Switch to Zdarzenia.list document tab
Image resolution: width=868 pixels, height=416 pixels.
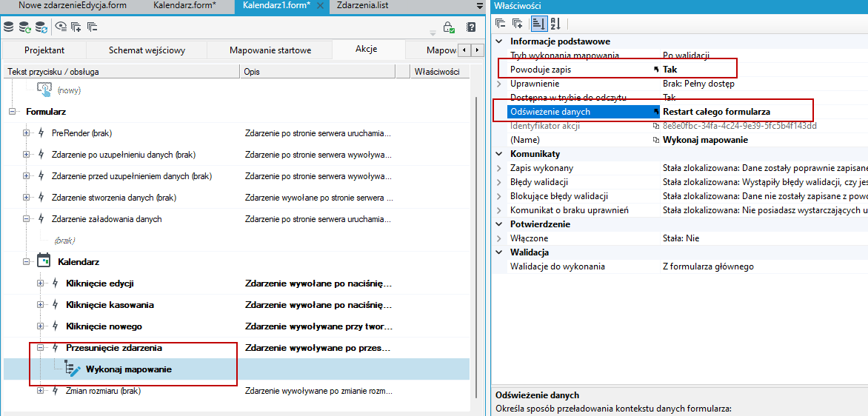pos(363,5)
